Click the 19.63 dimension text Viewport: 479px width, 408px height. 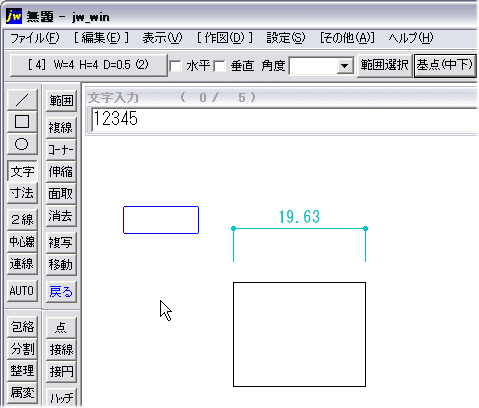(299, 217)
